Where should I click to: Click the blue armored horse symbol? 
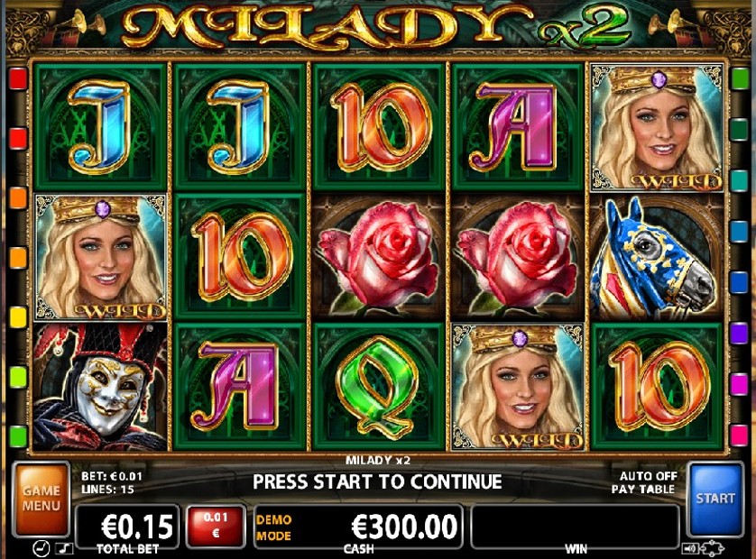click(657, 258)
